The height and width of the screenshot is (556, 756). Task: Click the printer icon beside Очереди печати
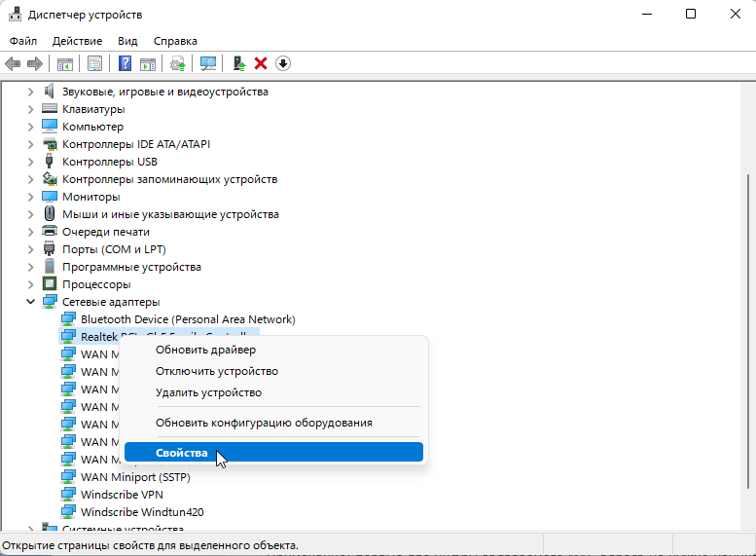[50, 231]
